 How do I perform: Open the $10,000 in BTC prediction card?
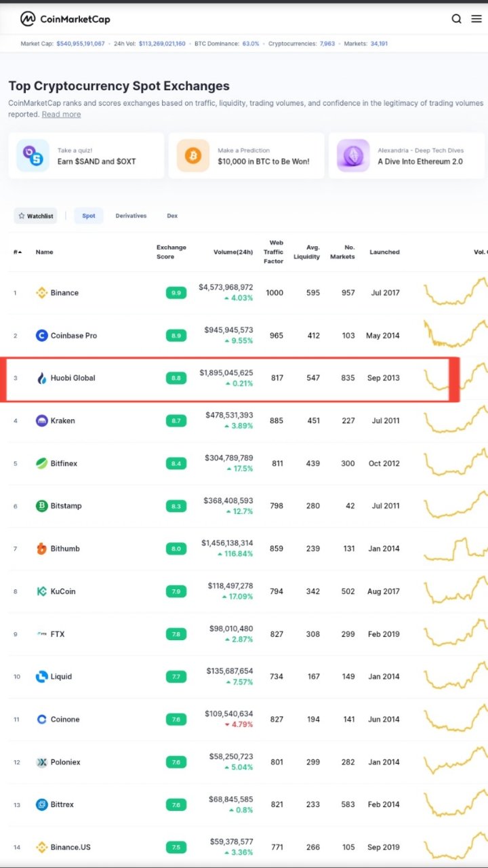(247, 156)
